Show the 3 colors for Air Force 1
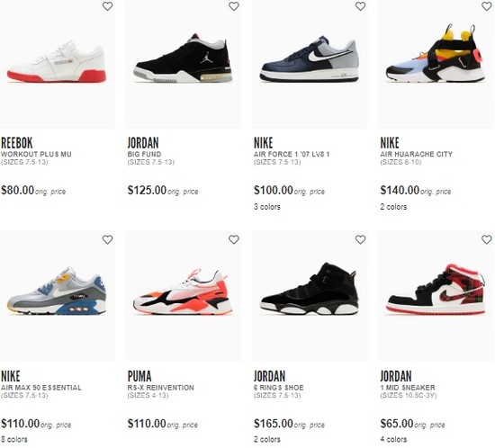 267,207
